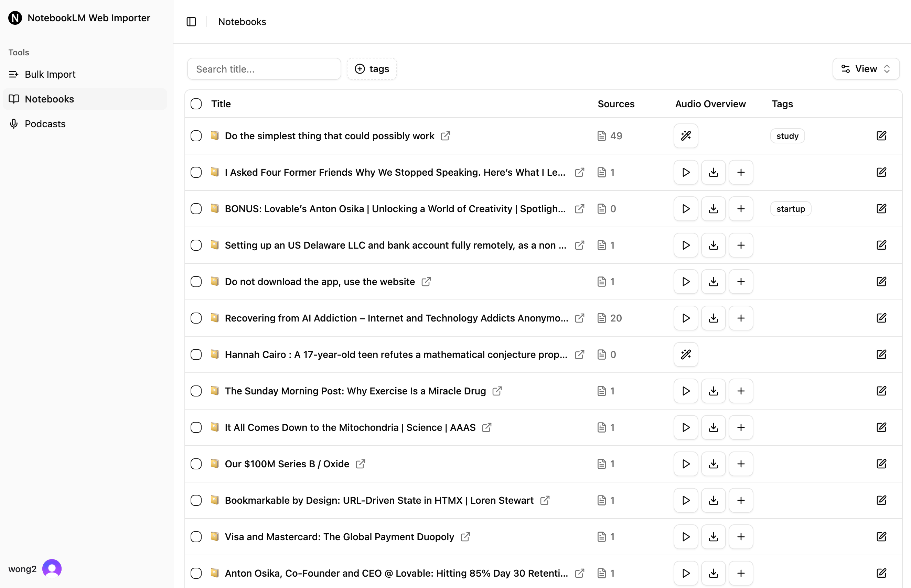Check the BONUS: Lovable's Anton Osika checkbox

196,209
